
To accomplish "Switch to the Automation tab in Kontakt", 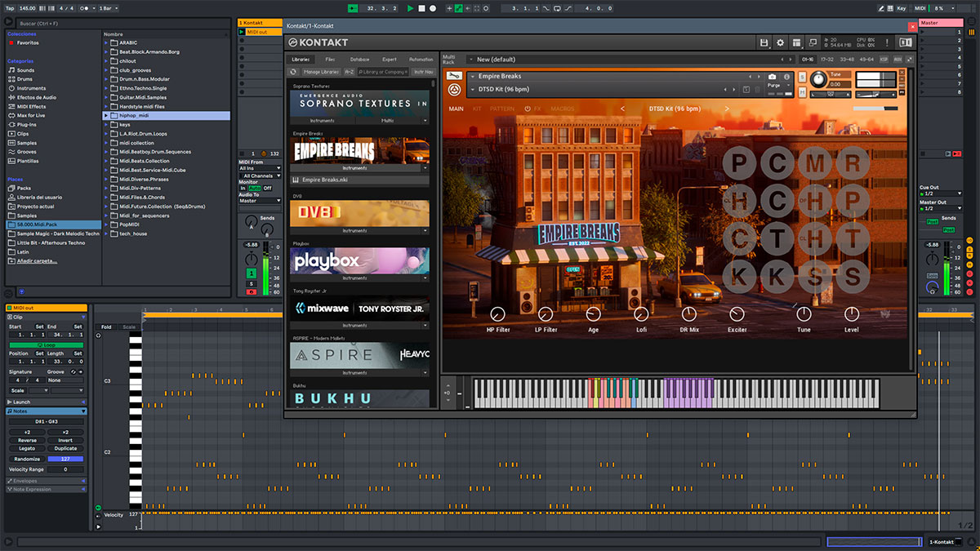I will click(421, 60).
